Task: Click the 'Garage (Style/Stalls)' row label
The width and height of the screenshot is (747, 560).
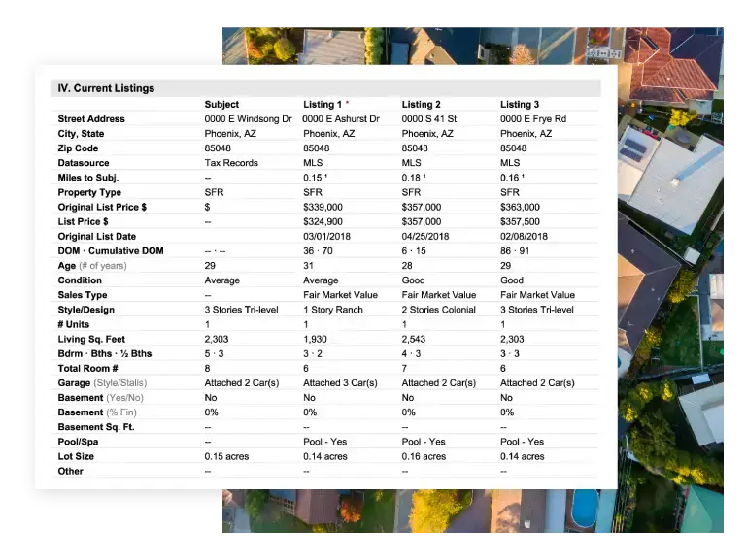Action: click(102, 383)
